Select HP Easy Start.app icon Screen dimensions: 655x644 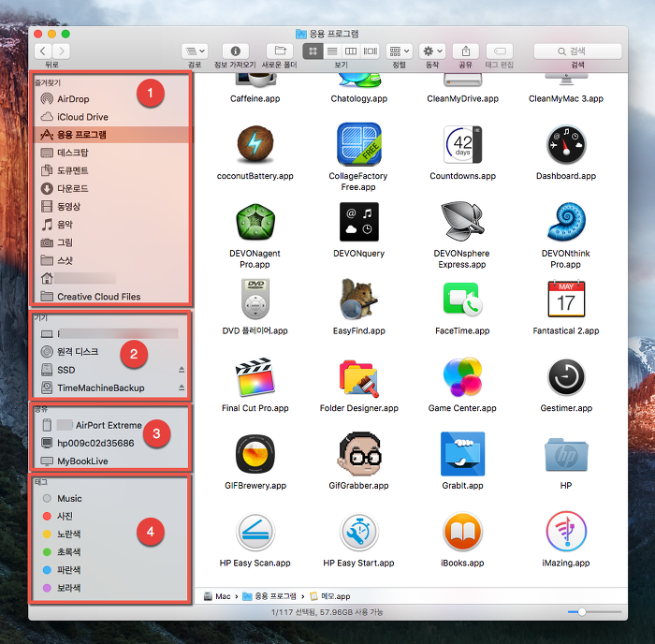(358, 532)
